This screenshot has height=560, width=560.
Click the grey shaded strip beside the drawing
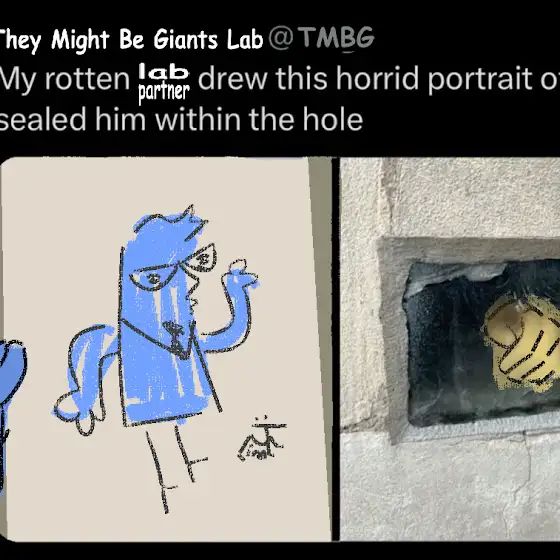(321, 349)
